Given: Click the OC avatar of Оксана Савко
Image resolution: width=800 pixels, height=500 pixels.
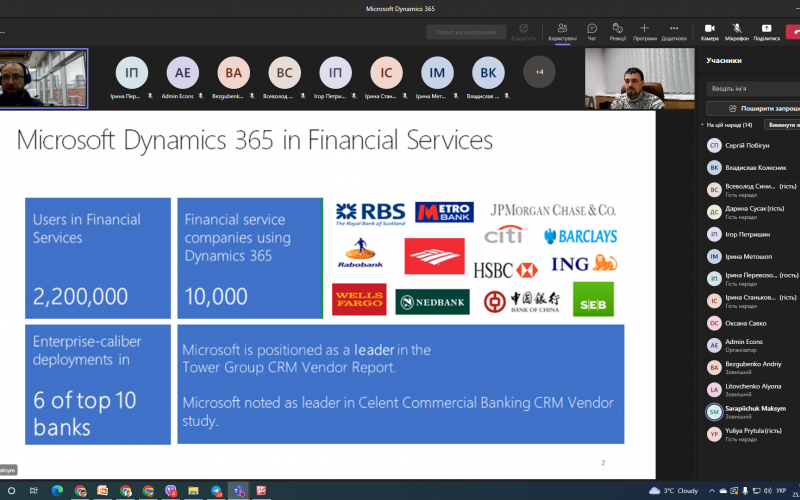Looking at the screenshot, I should pos(714,323).
